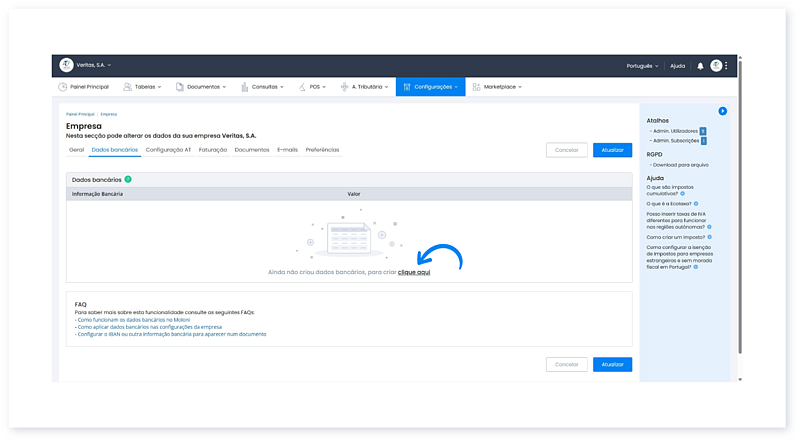The width and height of the screenshot is (800, 442).
Task: Open the notifications bell
Action: coord(700,66)
